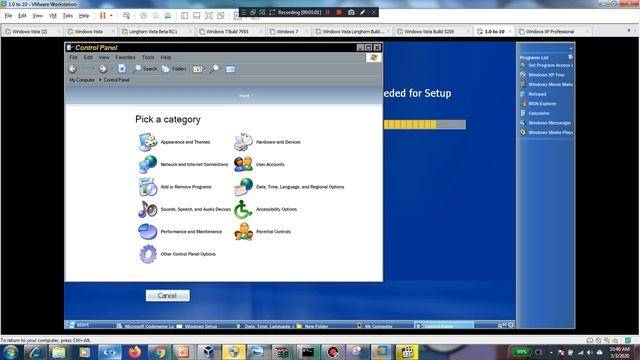The width and height of the screenshot is (640, 360).
Task: Open Set Program Access from Programs List
Action: tap(547, 65)
